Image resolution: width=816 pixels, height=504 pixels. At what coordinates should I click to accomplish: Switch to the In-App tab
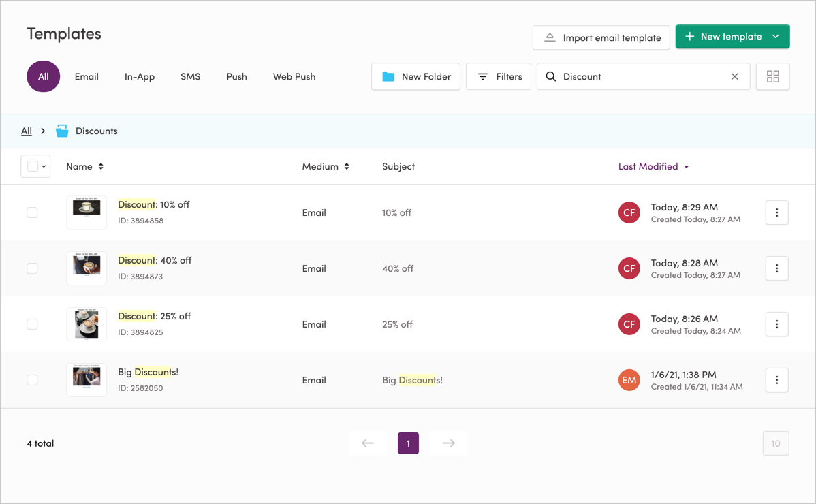[x=140, y=76]
